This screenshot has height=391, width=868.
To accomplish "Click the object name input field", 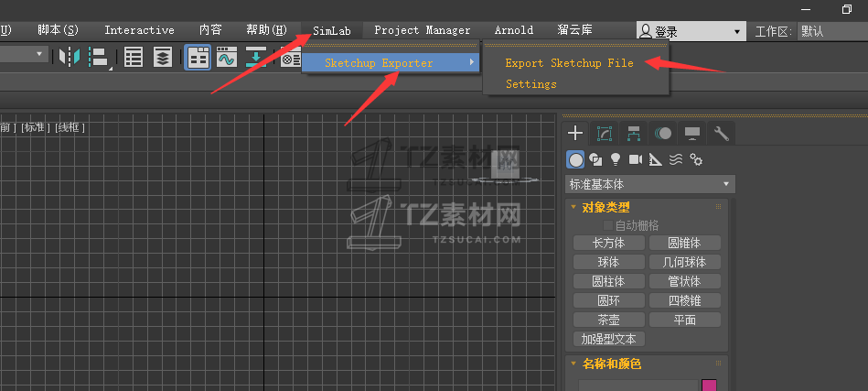I will point(638,386).
